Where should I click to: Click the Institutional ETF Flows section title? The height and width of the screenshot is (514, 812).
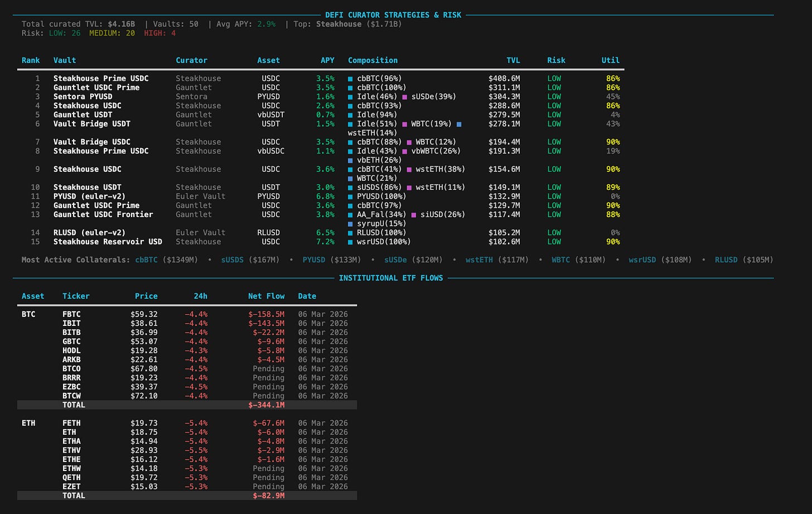click(x=391, y=278)
